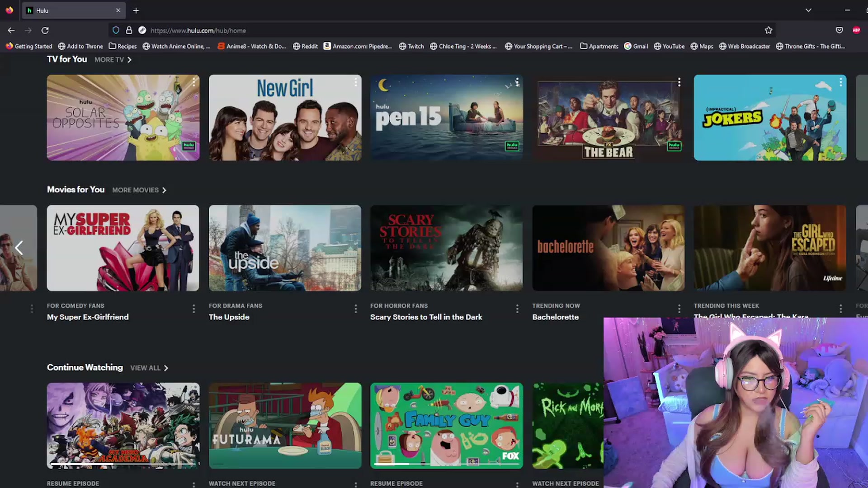Open the Pen15 show thumbnail
Viewport: 868px width, 488px height.
[x=447, y=117]
